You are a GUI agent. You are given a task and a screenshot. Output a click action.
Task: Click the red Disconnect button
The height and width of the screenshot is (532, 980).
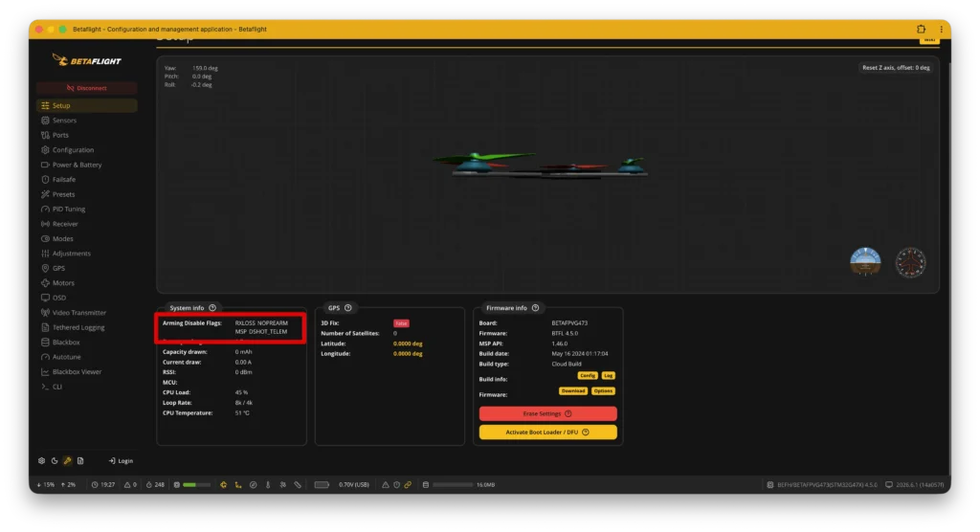coord(87,88)
